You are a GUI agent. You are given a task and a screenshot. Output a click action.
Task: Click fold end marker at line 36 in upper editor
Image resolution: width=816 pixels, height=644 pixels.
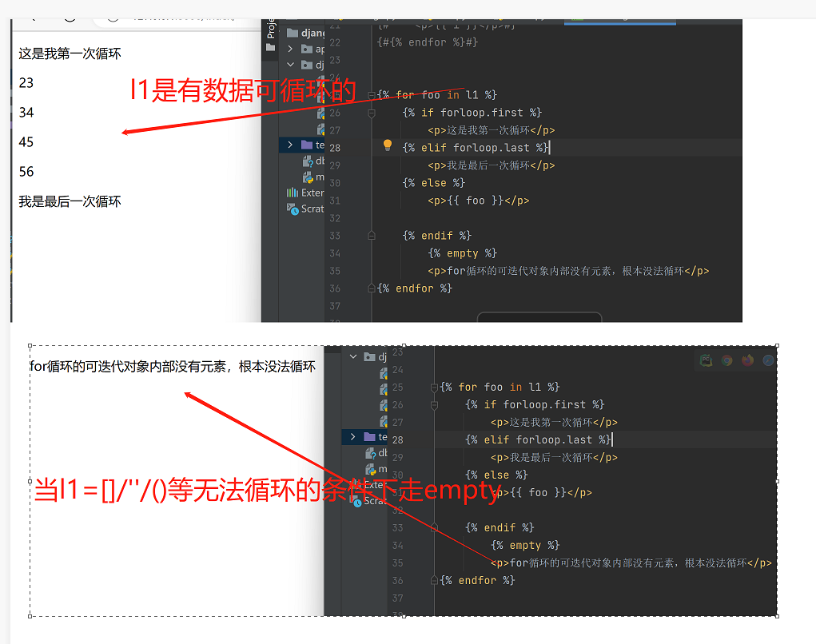tap(372, 288)
